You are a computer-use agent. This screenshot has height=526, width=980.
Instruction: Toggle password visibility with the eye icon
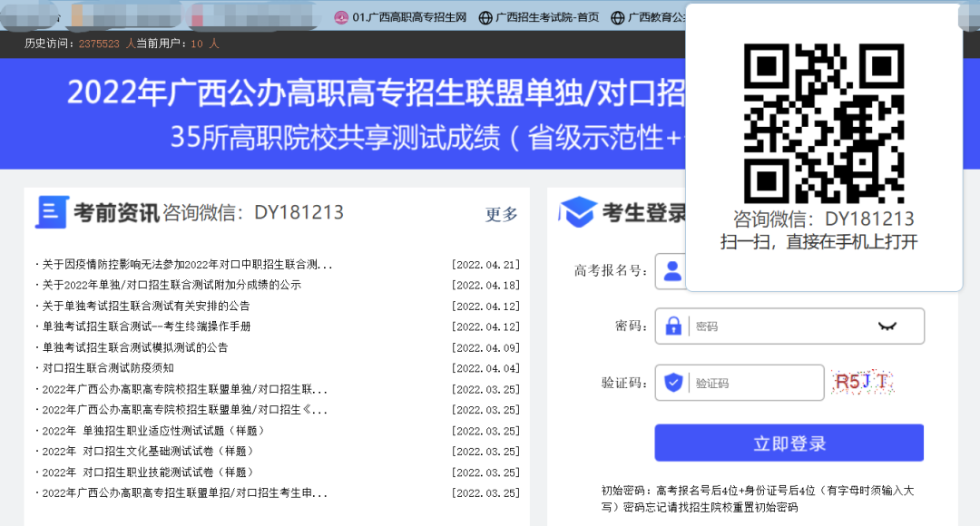pyautogui.click(x=887, y=326)
